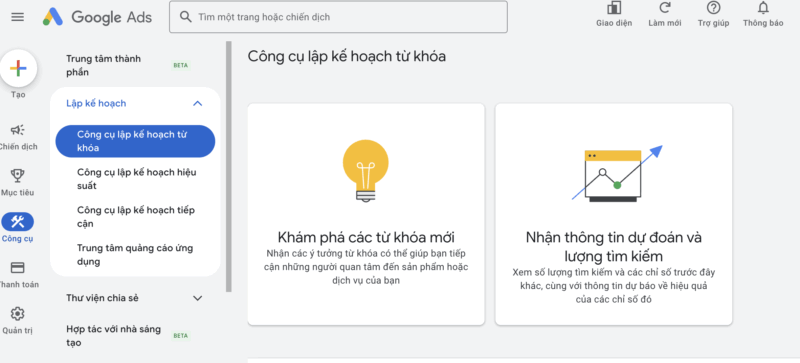This screenshot has width=800, height=363.
Task: Open the hamburger main menu
Action: 17,17
